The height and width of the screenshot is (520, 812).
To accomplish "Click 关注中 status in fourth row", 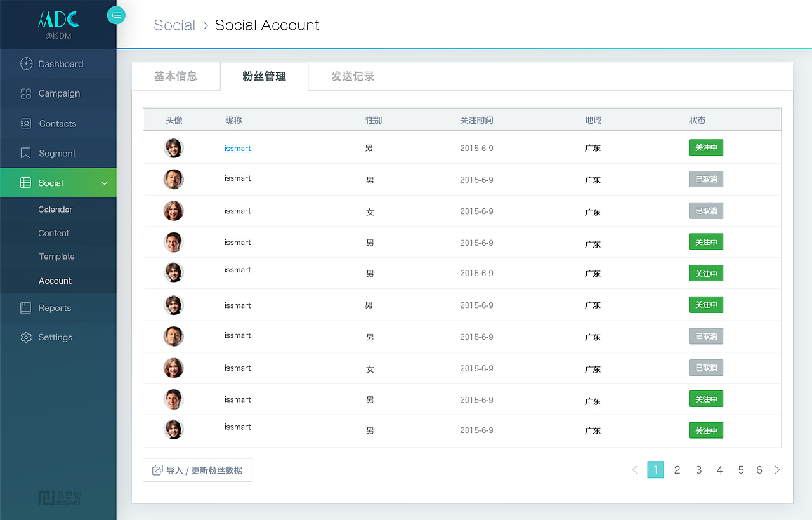I will [x=706, y=242].
